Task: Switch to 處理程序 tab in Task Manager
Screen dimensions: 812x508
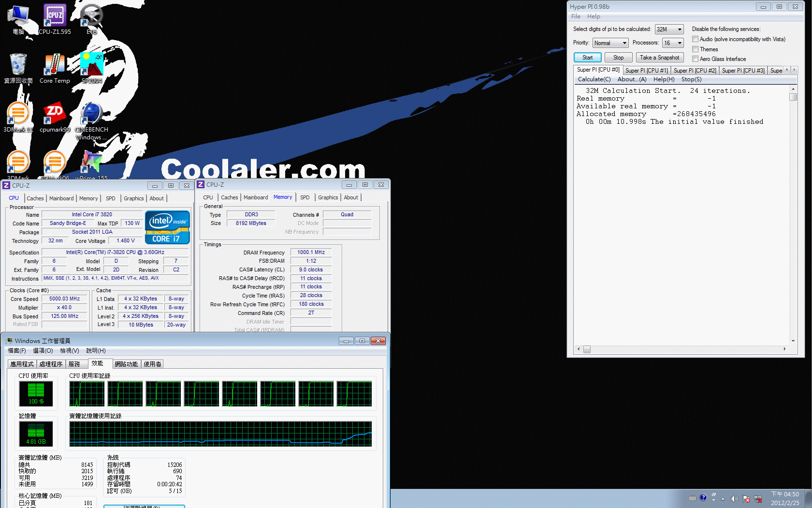Action: tap(51, 364)
